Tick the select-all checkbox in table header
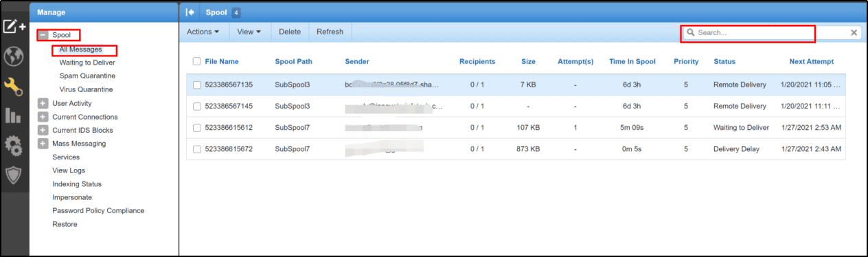 tap(197, 61)
